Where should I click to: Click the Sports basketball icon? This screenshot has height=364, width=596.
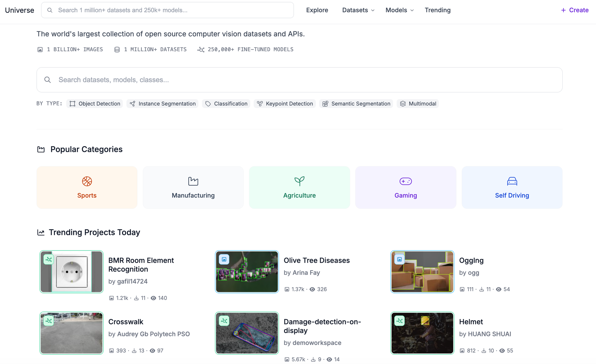click(x=87, y=181)
